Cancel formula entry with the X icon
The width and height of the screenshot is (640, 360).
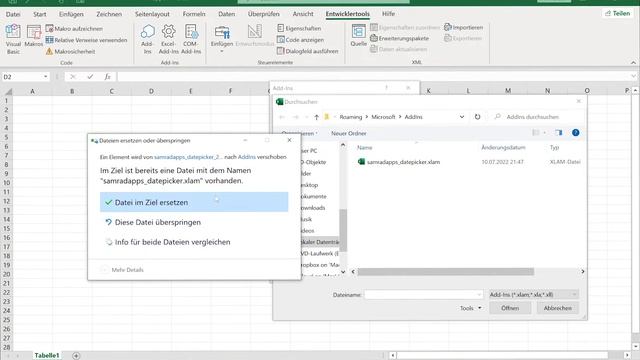click(73, 77)
